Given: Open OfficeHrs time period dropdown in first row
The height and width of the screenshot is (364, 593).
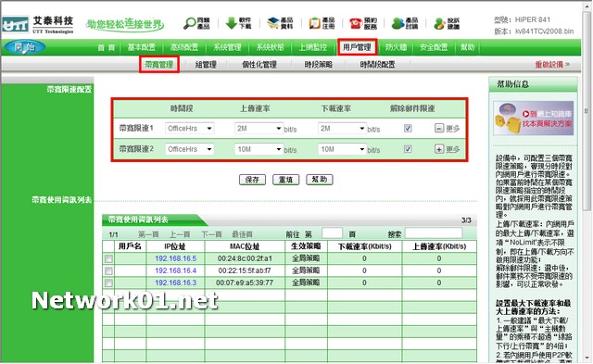Looking at the screenshot, I should pyautogui.click(x=189, y=128).
